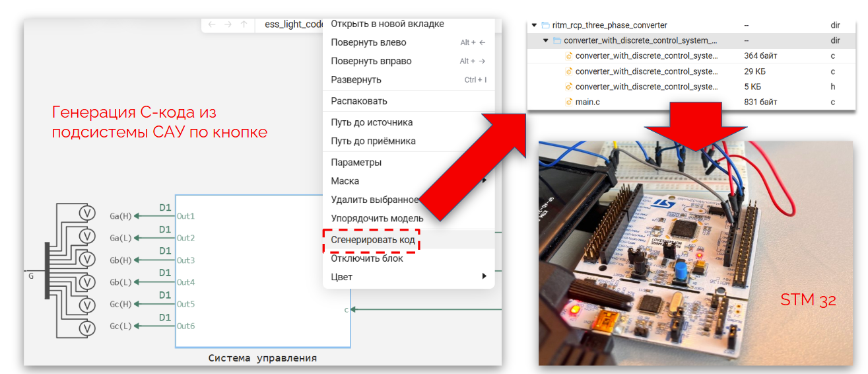Open Параметры from the context menu

356,163
